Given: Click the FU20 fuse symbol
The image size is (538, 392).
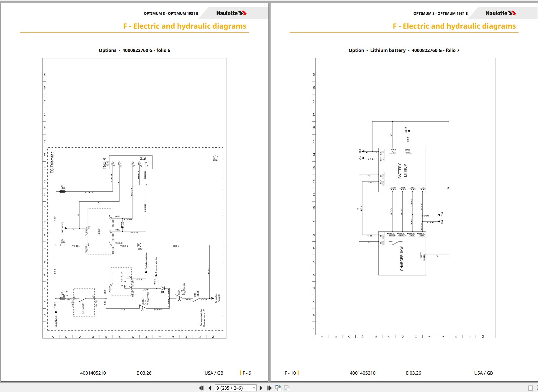Looking at the screenshot, I should 63,191.
